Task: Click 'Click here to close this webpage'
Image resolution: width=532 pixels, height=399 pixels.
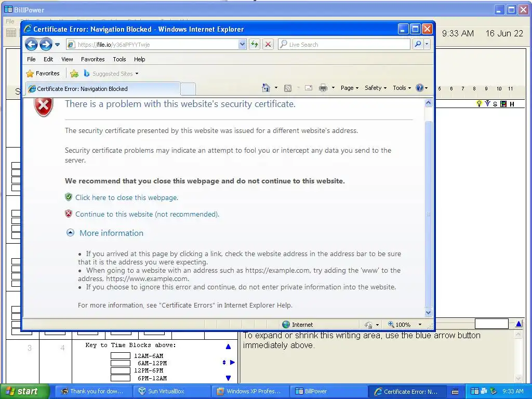Action: coord(127,197)
